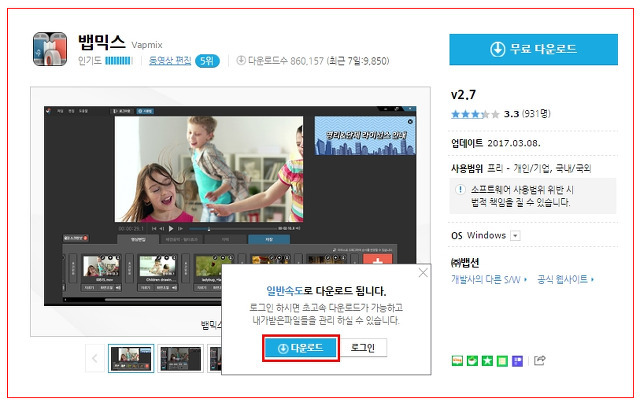
Task: Click the 업데이트 2017.03.08. text
Action: coord(496,143)
